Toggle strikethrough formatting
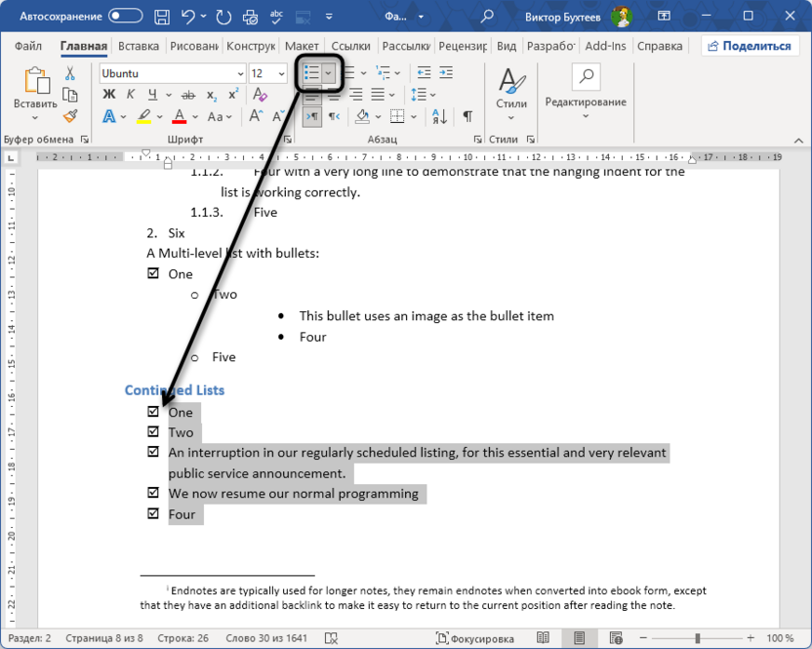Screen dimensions: 812x649 188,95
